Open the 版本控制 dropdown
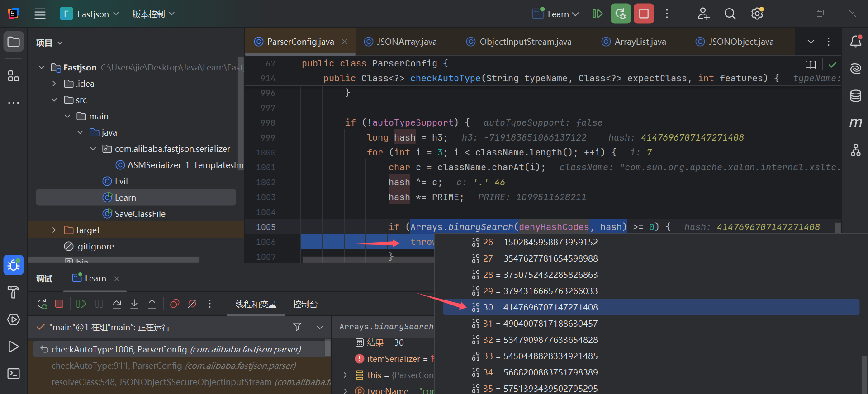The height and width of the screenshot is (394, 868). click(x=153, y=14)
